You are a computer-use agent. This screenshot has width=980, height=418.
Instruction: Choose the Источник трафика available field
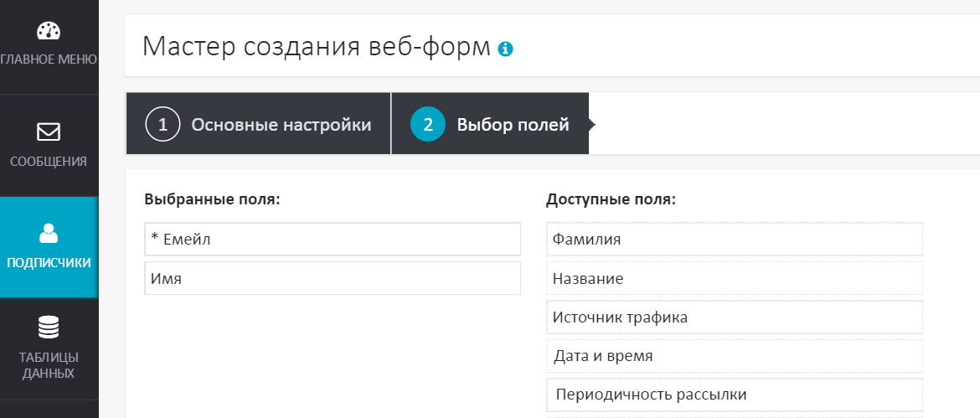tap(734, 317)
